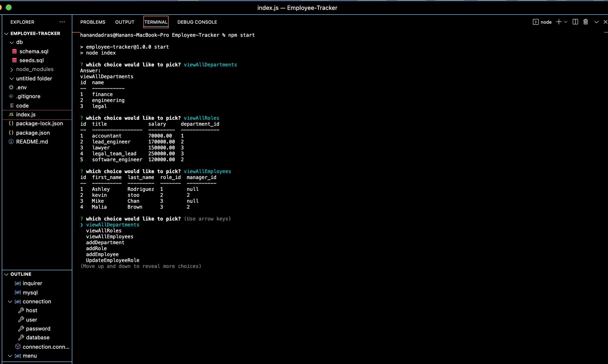Open the launch profile dropdown arrow beside plus
The height and width of the screenshot is (364, 608).
click(566, 22)
